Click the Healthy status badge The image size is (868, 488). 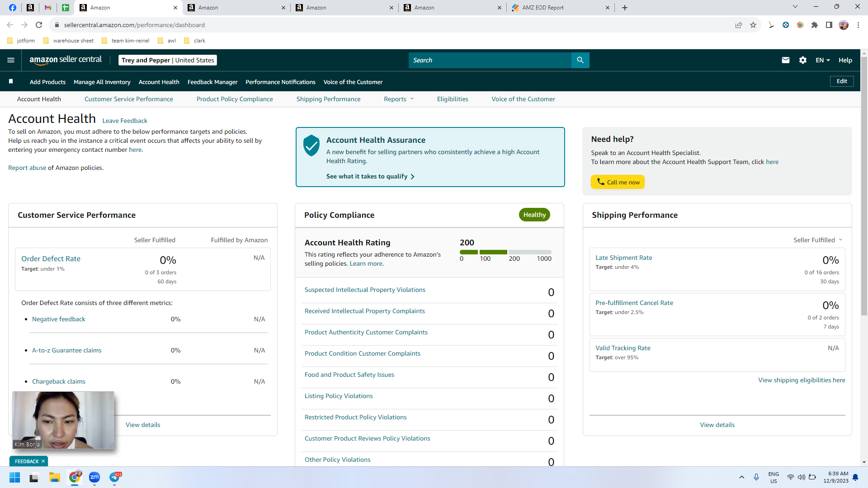tap(534, 215)
